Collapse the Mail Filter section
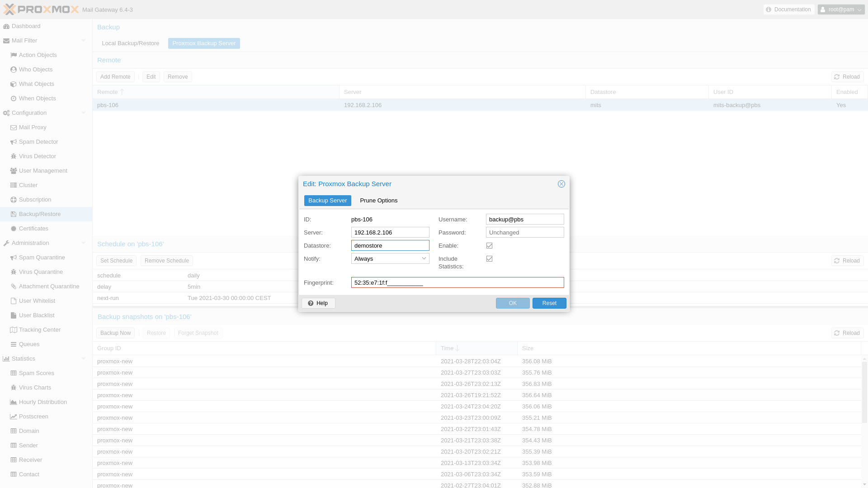The width and height of the screenshot is (868, 488). 83,41
